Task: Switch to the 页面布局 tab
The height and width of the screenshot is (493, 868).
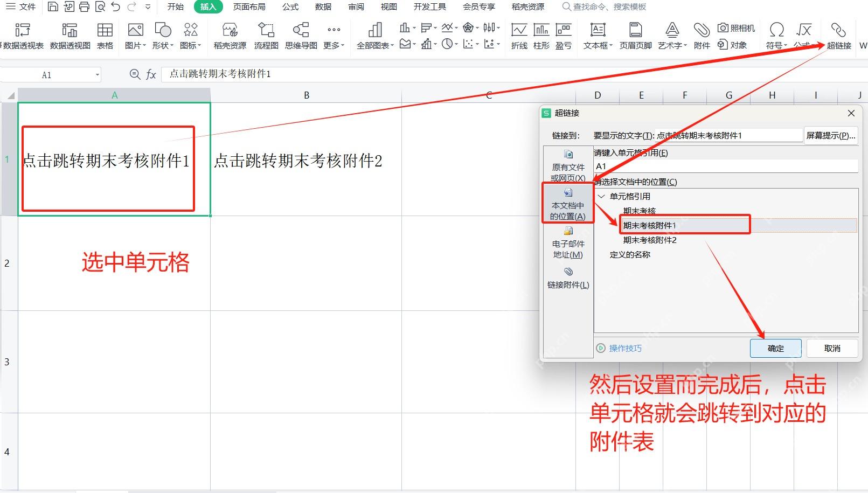Action: click(249, 7)
